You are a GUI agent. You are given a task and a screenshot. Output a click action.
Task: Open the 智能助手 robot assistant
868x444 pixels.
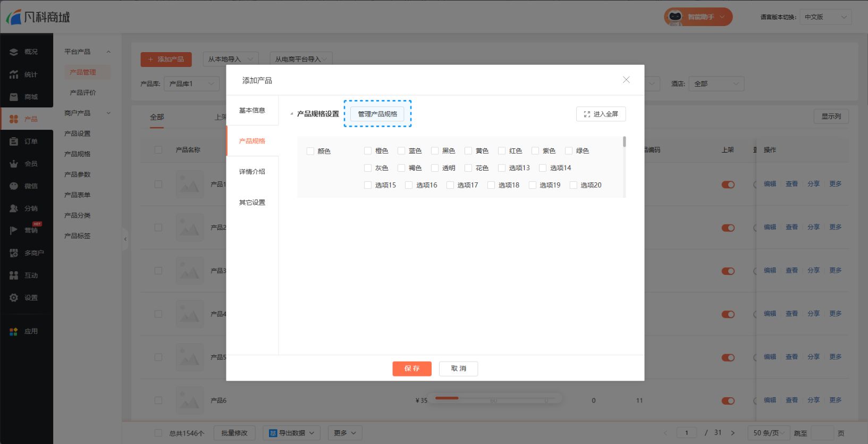tap(698, 16)
